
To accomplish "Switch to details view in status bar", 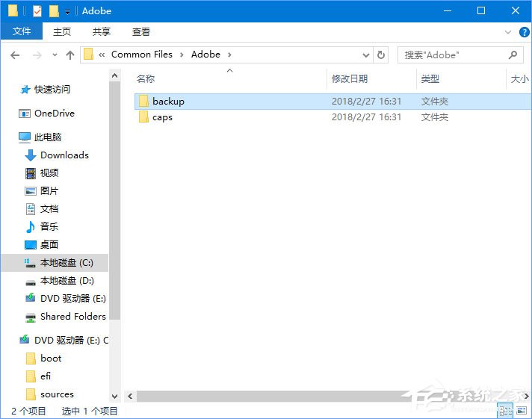I will (x=505, y=412).
